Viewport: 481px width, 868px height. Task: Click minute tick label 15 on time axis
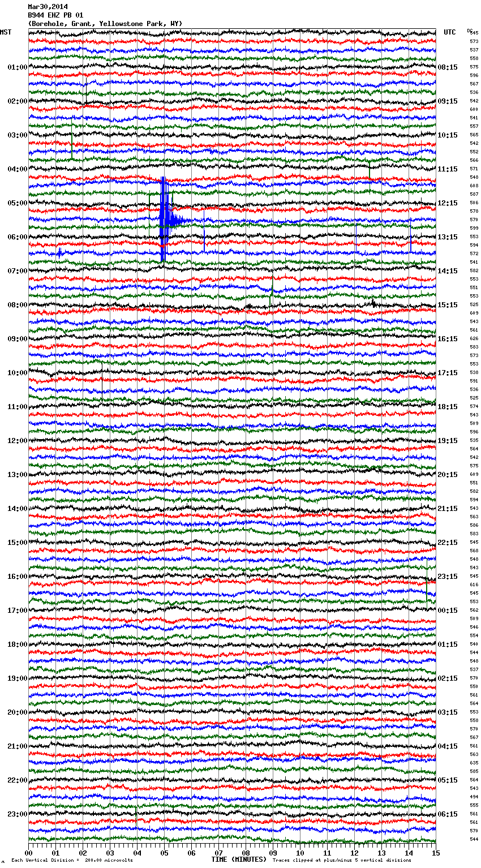click(x=436, y=853)
